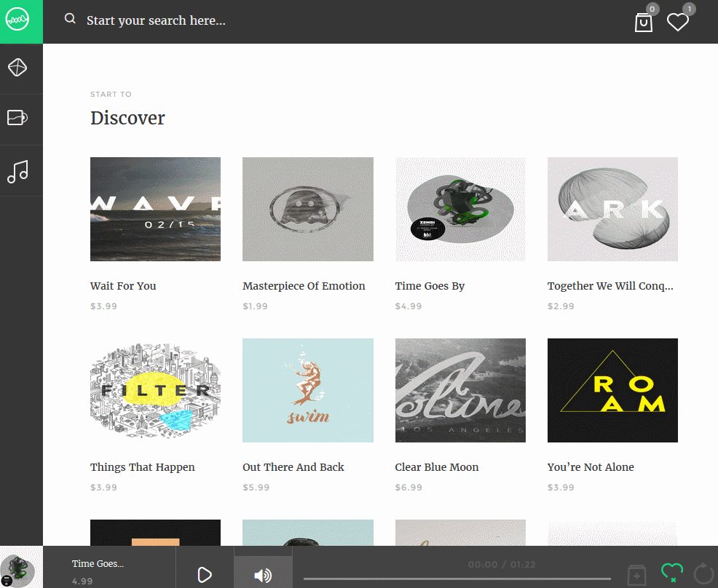Open the albums cup icon in sidebar
This screenshot has height=588, width=718.
pos(17,118)
